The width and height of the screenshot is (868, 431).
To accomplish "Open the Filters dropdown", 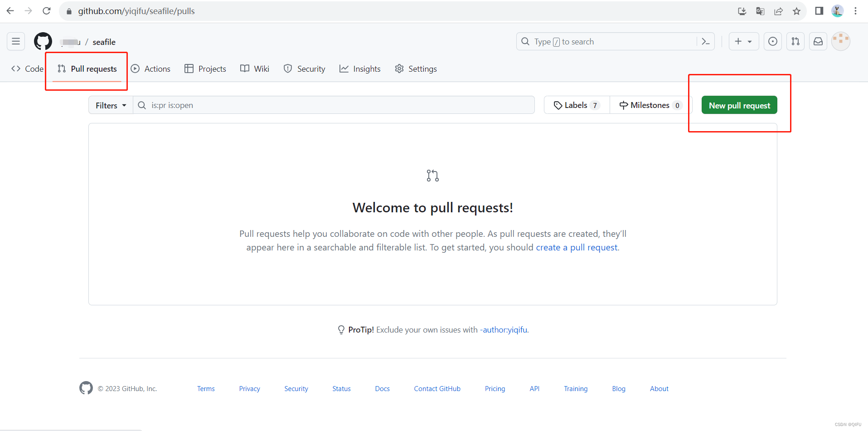I will click(110, 105).
